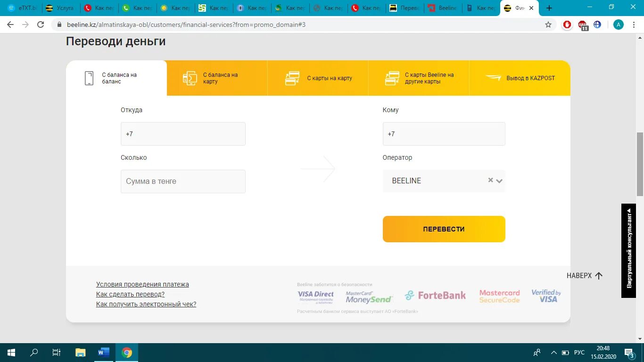
Task: Open Chrome's three-dot menu
Action: [x=634, y=25]
